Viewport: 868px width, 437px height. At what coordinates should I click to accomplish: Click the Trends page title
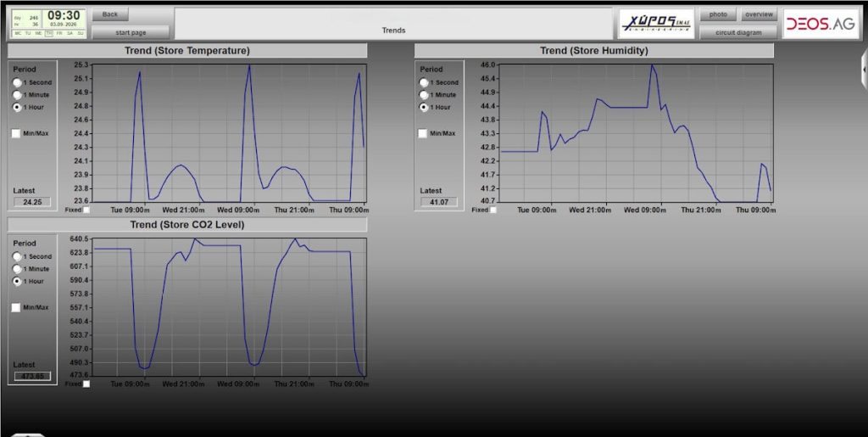[x=393, y=31]
